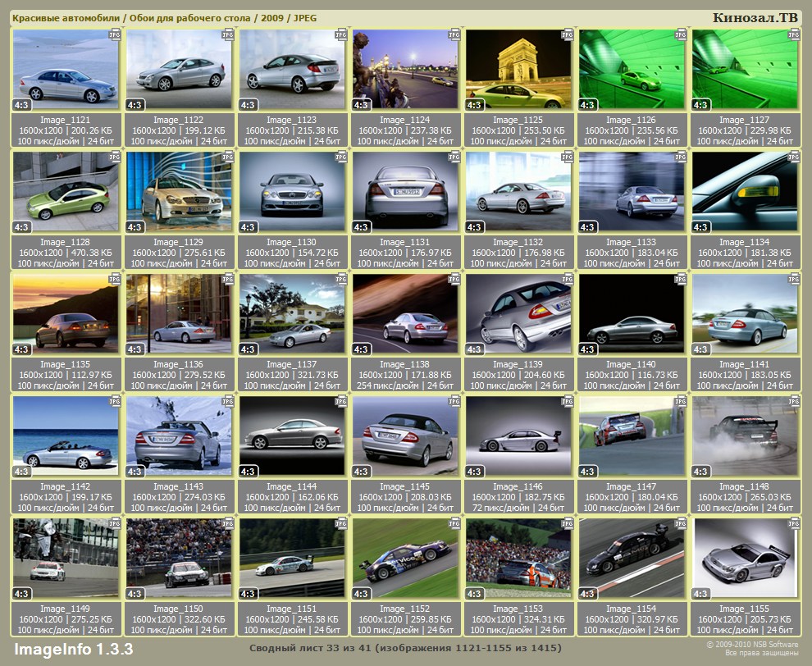Click the 'Image_1152' file name label

pos(404,609)
